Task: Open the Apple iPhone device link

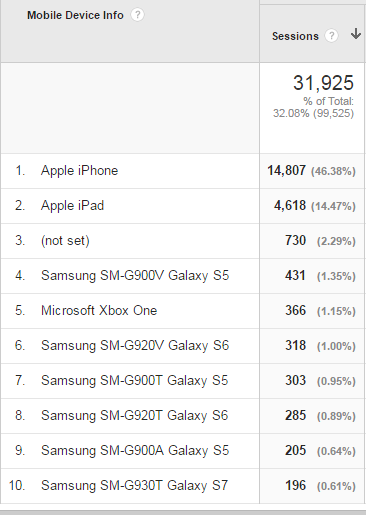Action: (x=79, y=171)
